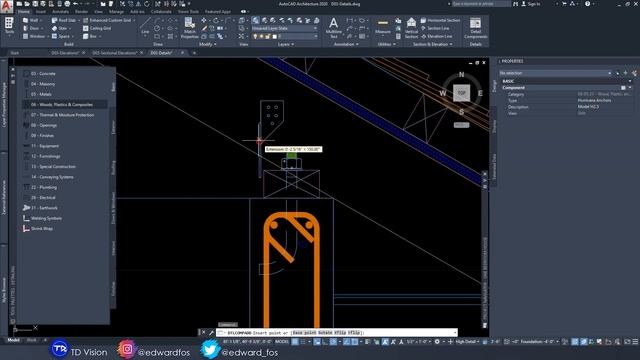The height and width of the screenshot is (360, 640).
Task: Select the Stair tool
Action: (60, 29)
